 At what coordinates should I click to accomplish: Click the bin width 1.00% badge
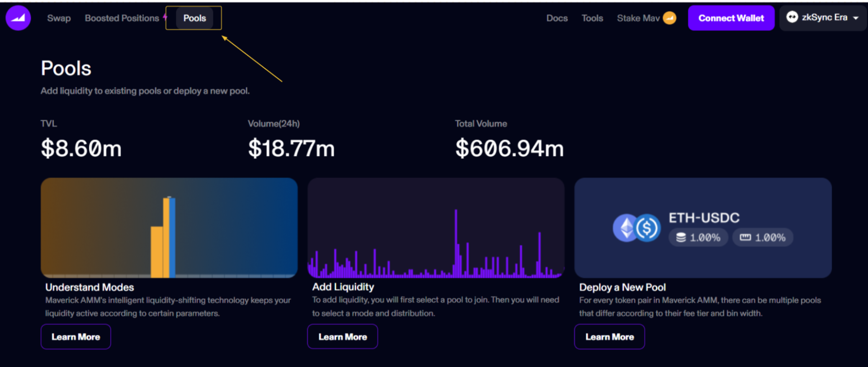coord(763,237)
